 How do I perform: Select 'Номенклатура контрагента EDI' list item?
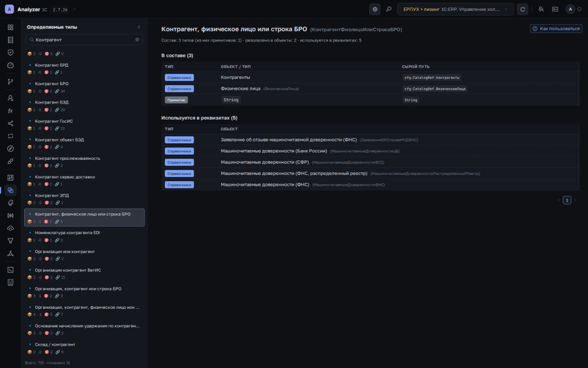pos(84,236)
